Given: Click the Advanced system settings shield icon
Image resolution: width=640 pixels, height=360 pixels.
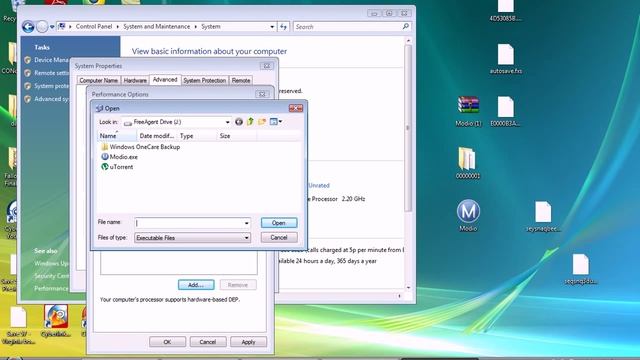Looking at the screenshot, I should 27,99.
